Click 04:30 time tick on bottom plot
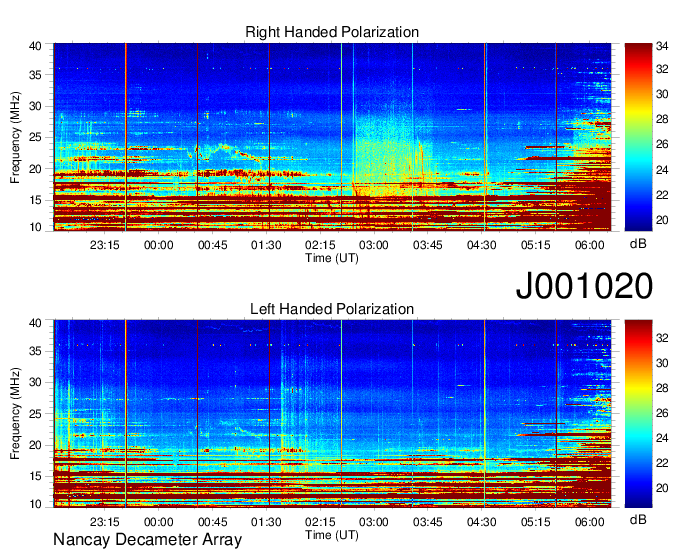This screenshot has width=680, height=552. coord(481,522)
